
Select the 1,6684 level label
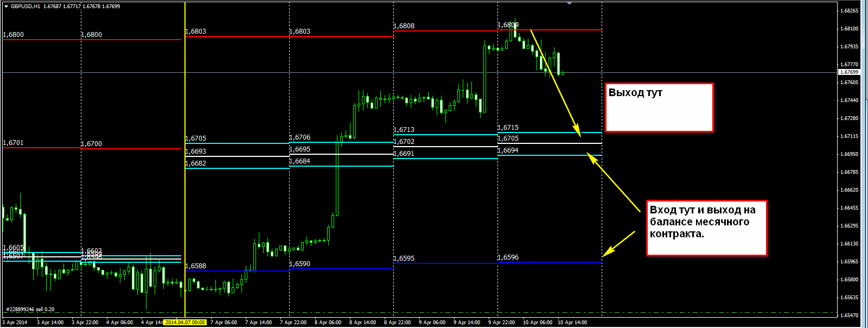299,161
